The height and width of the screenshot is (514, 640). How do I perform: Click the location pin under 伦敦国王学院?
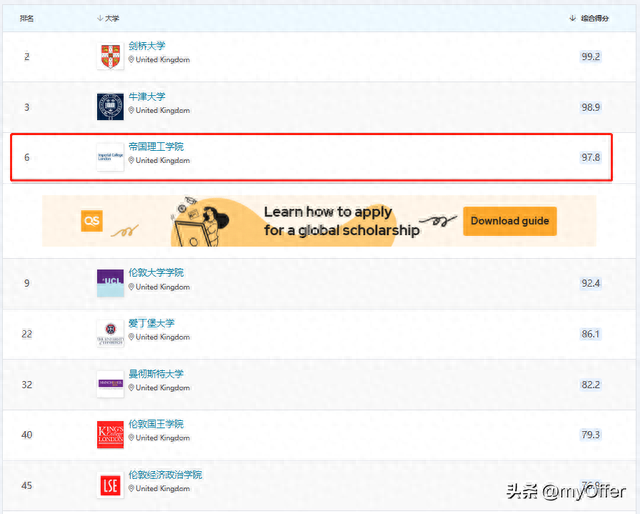[131, 438]
